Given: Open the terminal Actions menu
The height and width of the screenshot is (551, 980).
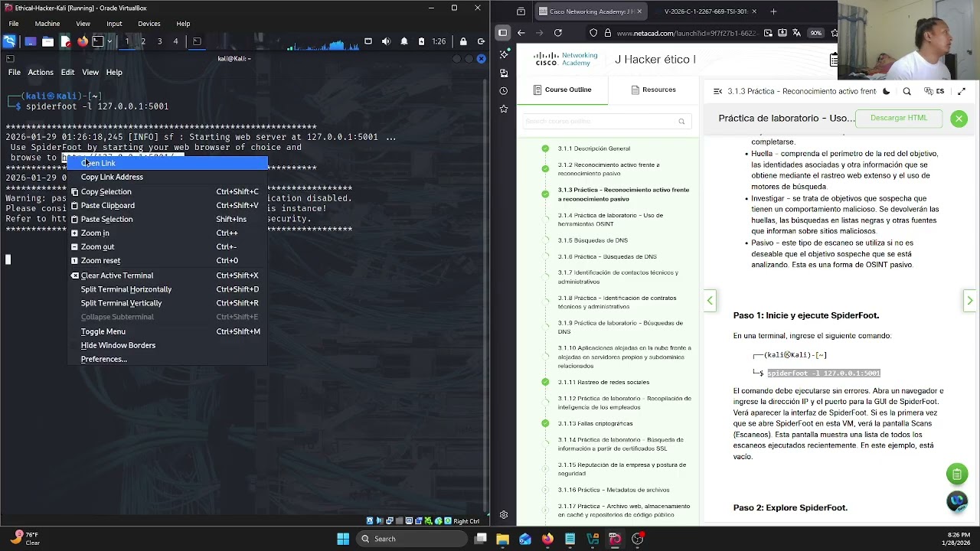Looking at the screenshot, I should pos(41,72).
